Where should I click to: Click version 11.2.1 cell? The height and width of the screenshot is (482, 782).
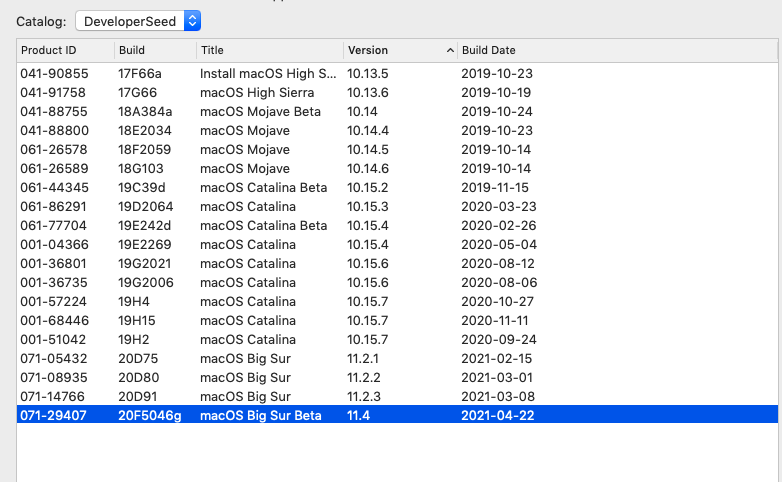pos(363,358)
